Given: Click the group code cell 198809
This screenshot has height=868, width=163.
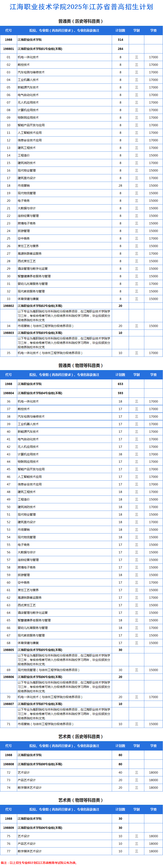Looking at the screenshot, I should 8,828.
